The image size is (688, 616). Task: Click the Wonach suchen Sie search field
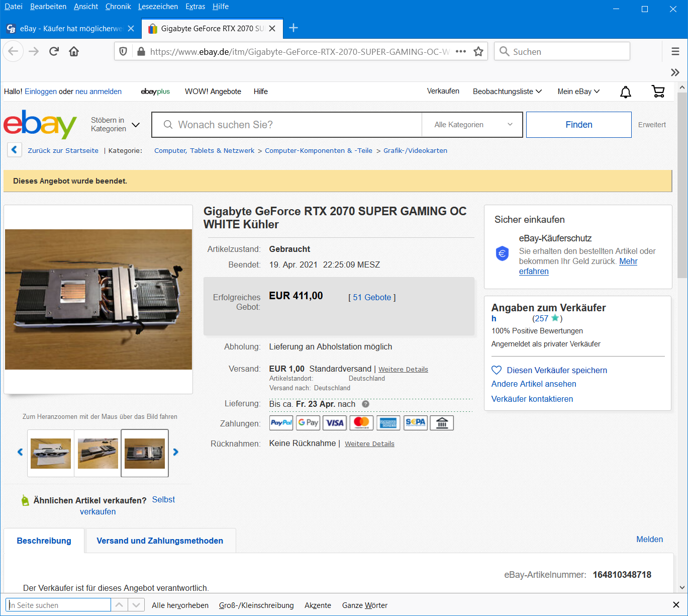[x=287, y=125]
